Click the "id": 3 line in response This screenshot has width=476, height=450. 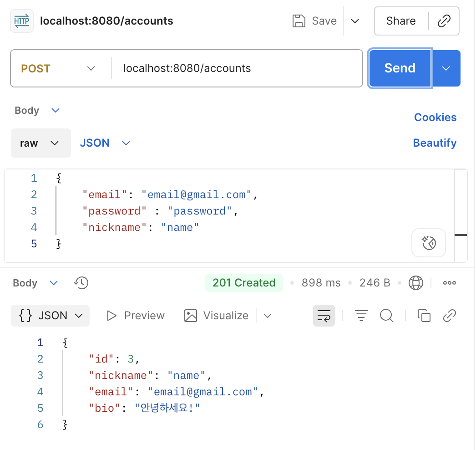[114, 359]
